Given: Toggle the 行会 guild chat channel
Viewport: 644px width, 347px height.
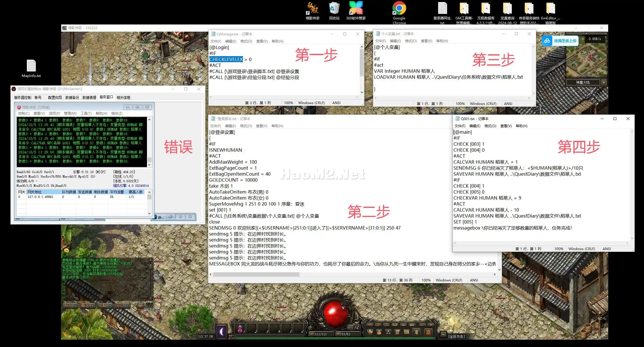Looking at the screenshot, I should pos(122,306).
